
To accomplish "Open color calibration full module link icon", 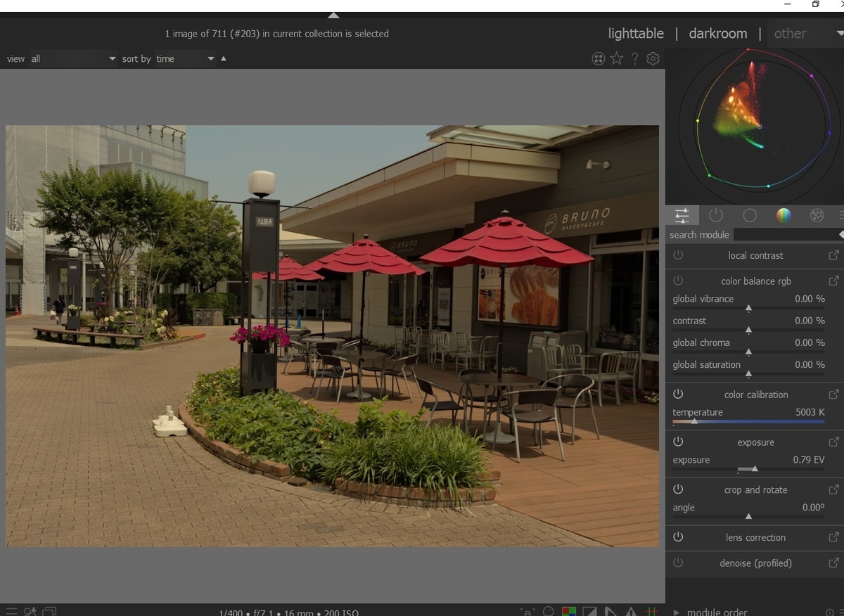I will pos(833,394).
